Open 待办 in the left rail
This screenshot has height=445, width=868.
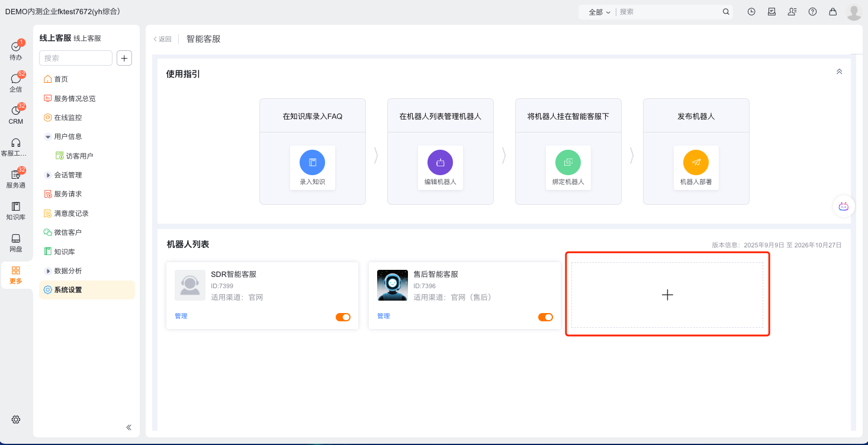[x=16, y=50]
